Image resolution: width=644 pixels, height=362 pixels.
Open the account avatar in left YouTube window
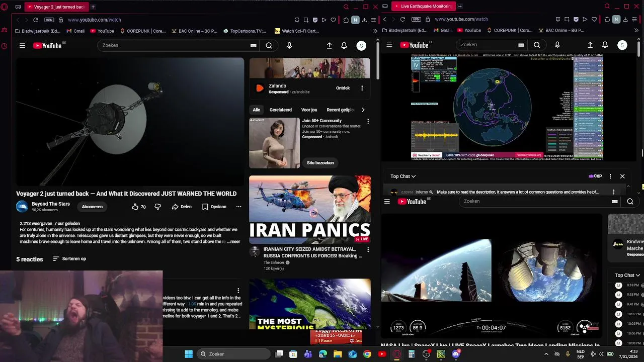click(361, 46)
